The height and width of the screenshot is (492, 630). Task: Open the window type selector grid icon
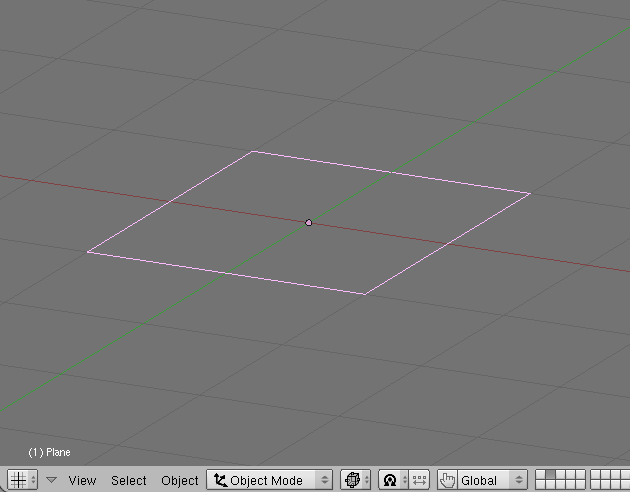click(x=22, y=480)
